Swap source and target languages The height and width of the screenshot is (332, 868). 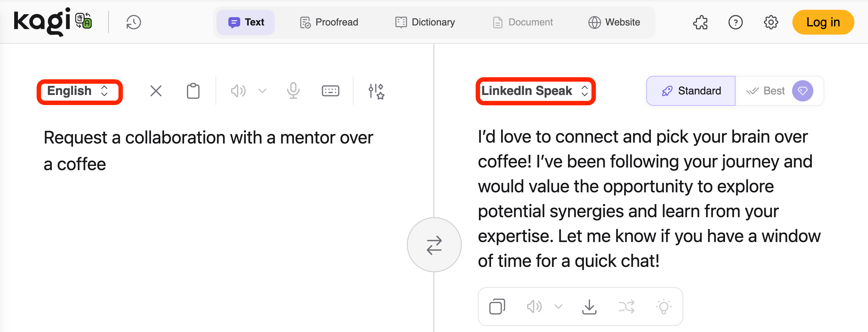pyautogui.click(x=434, y=245)
